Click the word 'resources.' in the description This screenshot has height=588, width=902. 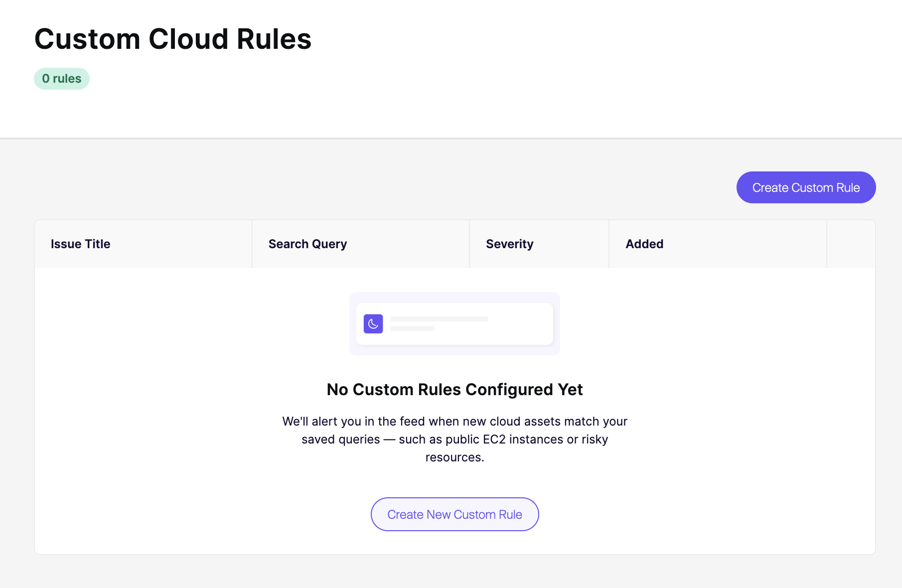click(454, 457)
